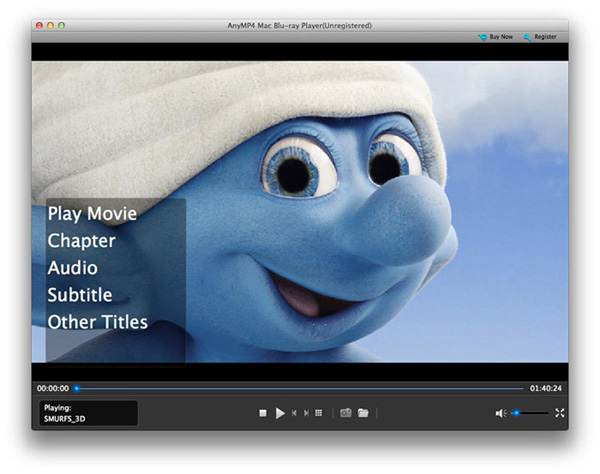This screenshot has height=474, width=600.
Task: Click the playback progress bar
Action: pos(300,388)
